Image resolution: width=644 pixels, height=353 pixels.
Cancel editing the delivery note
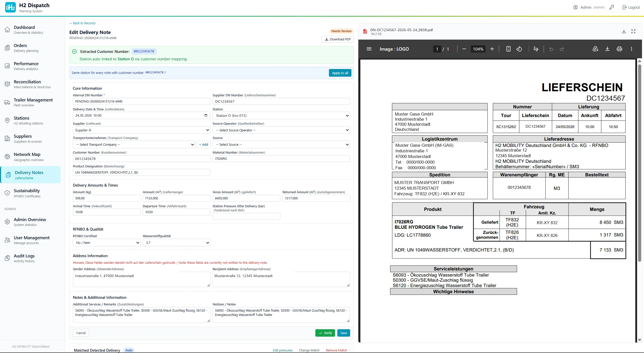point(81,333)
